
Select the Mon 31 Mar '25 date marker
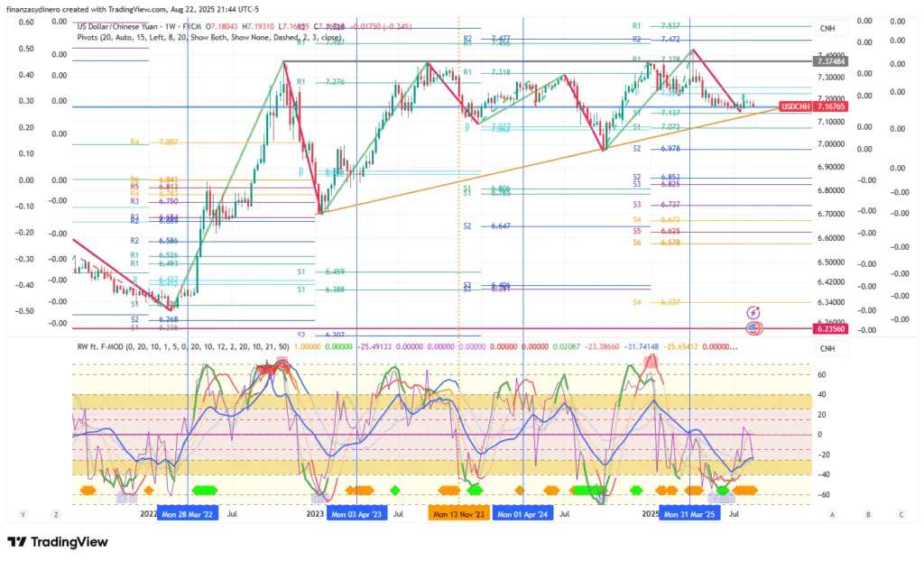pyautogui.click(x=688, y=514)
